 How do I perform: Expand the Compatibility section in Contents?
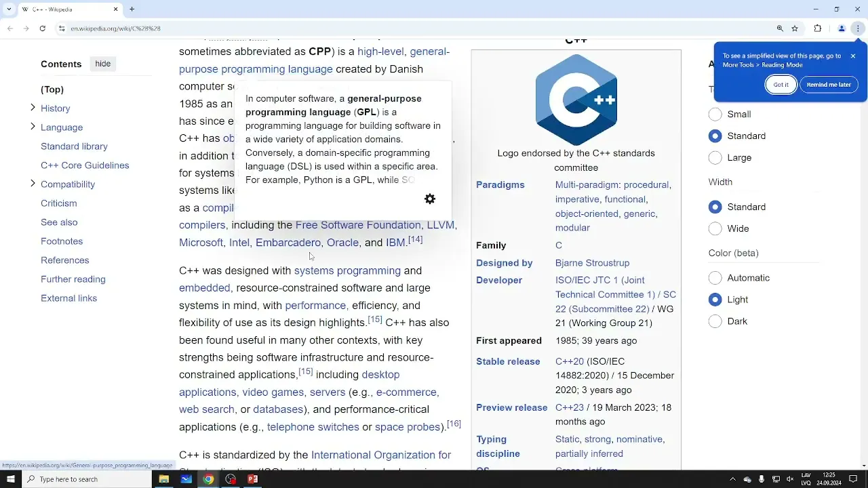(x=33, y=184)
